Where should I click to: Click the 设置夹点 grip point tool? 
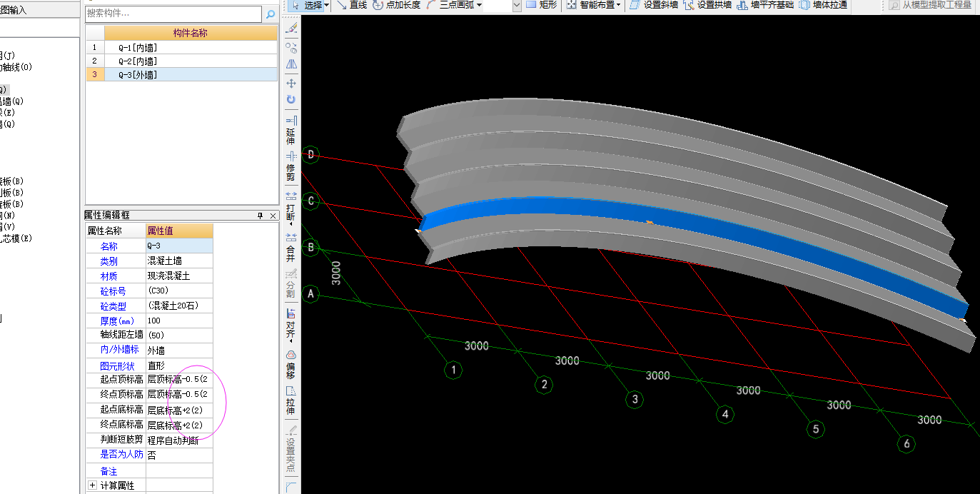(291, 449)
